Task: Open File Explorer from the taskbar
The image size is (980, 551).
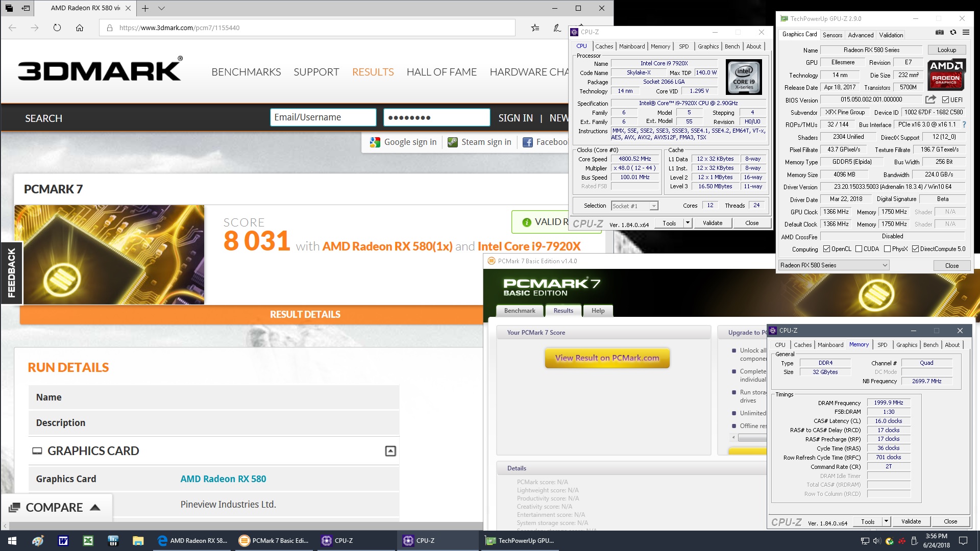Action: coord(138,541)
